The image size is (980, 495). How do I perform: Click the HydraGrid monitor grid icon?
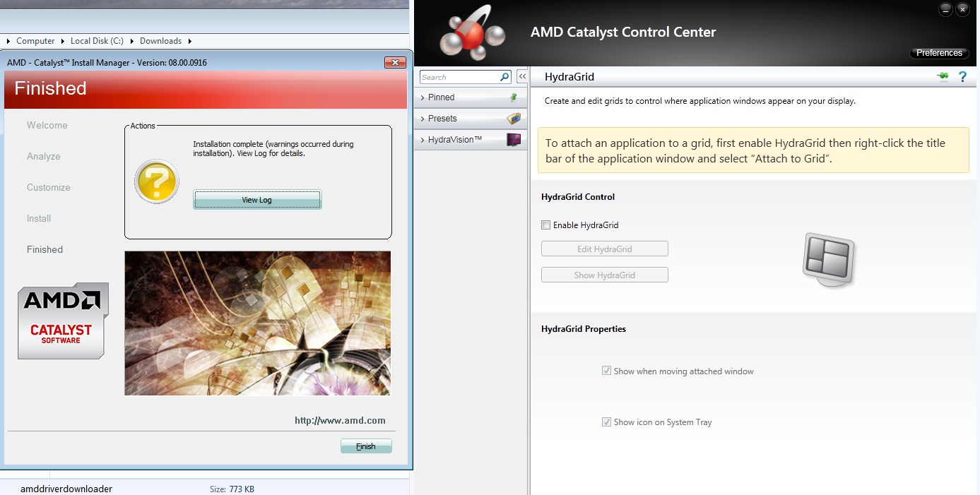(x=830, y=261)
